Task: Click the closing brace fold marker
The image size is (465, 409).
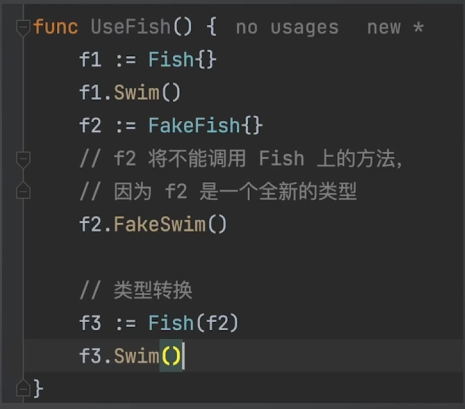Action: 23,387
